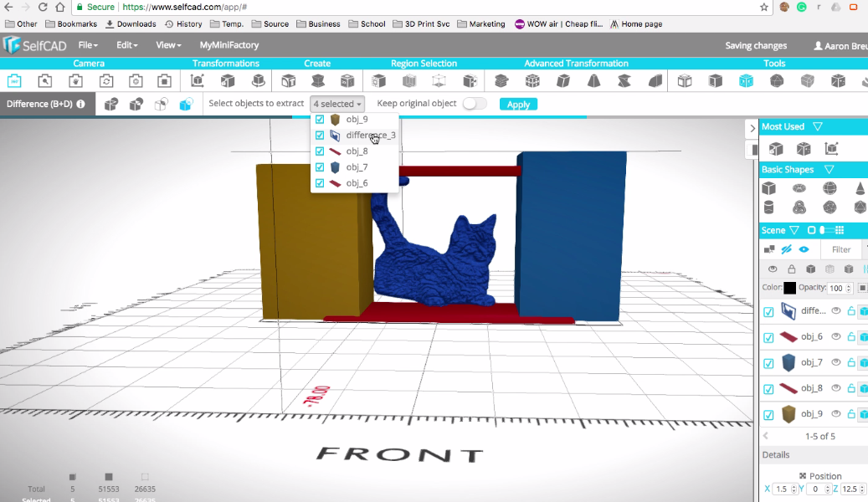Image resolution: width=868 pixels, height=502 pixels.
Task: Toggle the Keep original object switch
Action: (x=475, y=104)
